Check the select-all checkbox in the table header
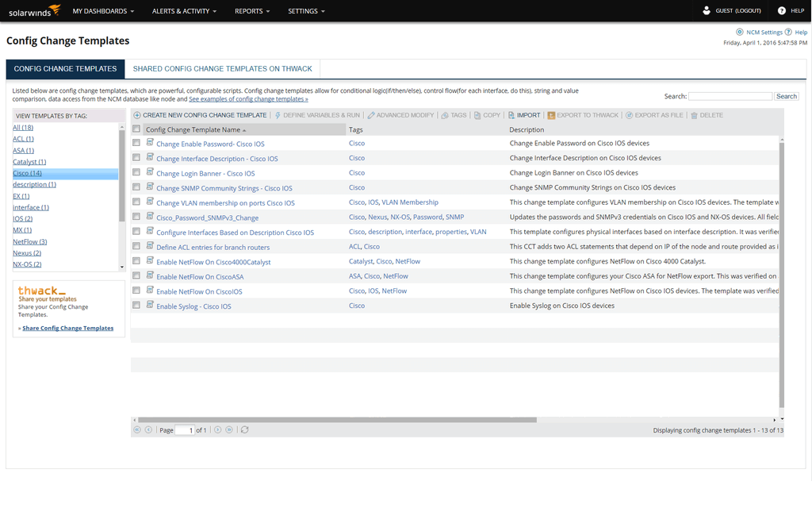Image resolution: width=812 pixels, height=508 pixels. [x=137, y=129]
